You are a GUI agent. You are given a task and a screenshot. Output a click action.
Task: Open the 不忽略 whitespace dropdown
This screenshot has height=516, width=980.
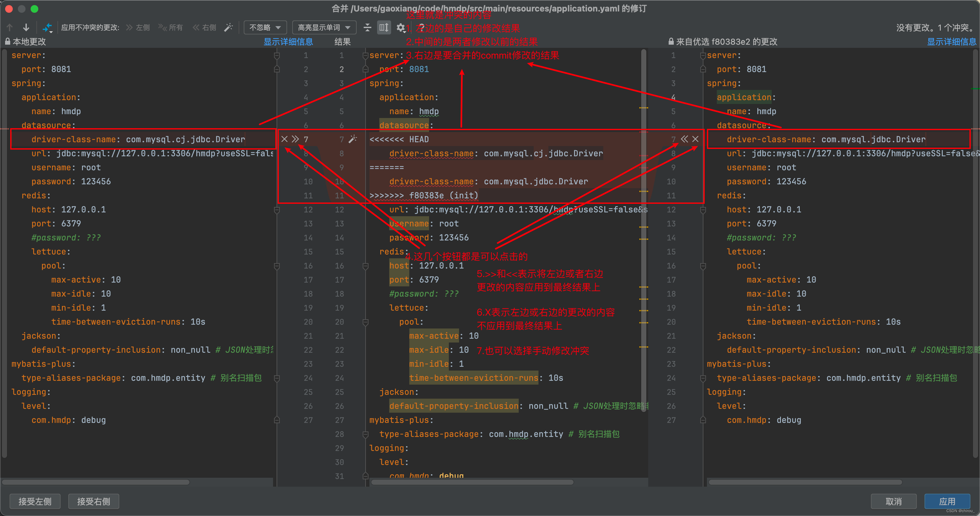265,27
